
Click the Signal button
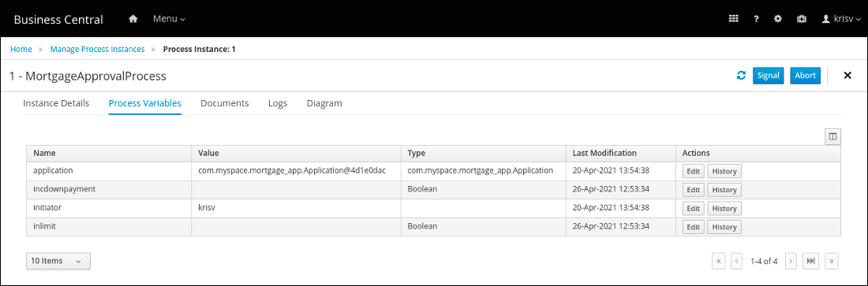[769, 76]
